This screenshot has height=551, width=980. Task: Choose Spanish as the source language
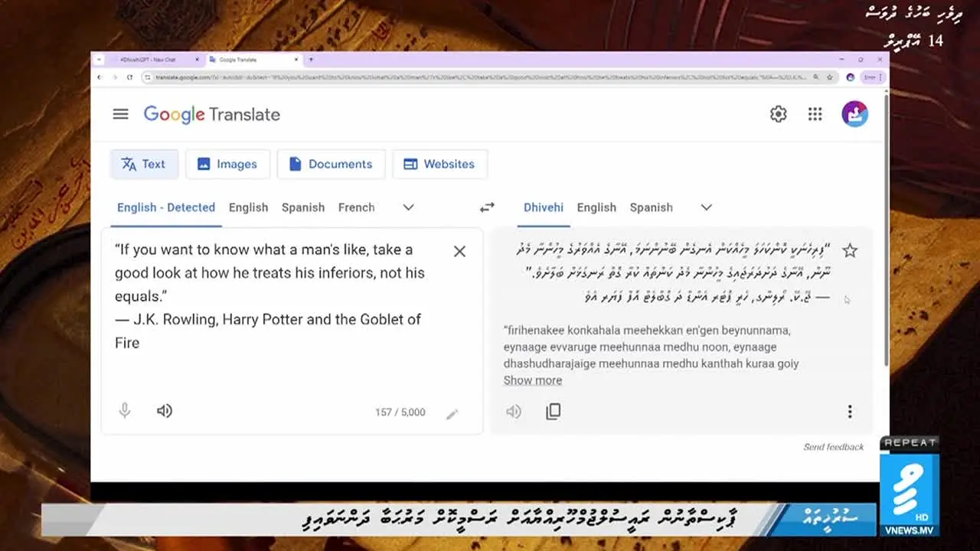(303, 207)
